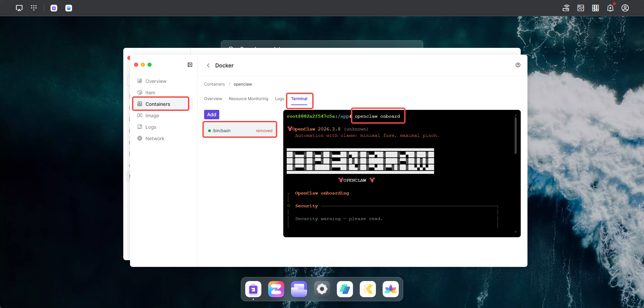This screenshot has width=644, height=308.
Task: Click the Add terminal button
Action: click(212, 115)
